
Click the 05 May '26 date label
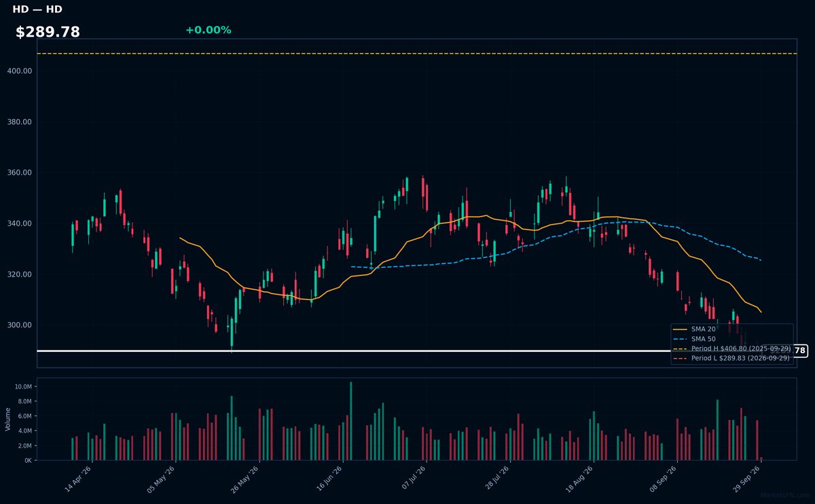pos(162,480)
